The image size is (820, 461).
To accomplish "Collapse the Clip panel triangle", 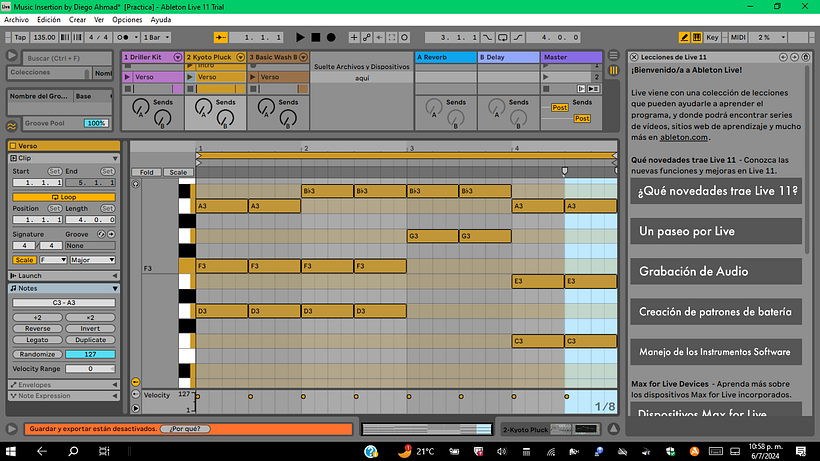I will point(115,158).
